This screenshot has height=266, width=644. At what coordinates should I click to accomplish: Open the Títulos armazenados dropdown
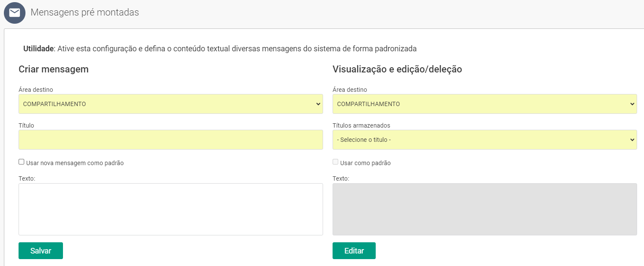tap(484, 140)
